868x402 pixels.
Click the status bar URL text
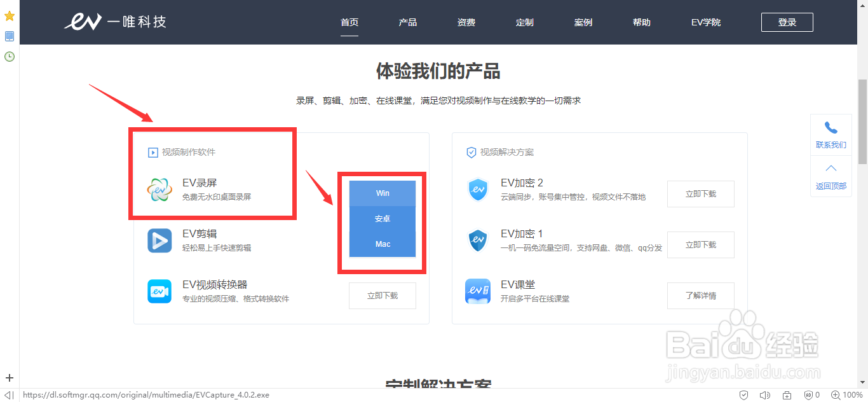(x=146, y=395)
